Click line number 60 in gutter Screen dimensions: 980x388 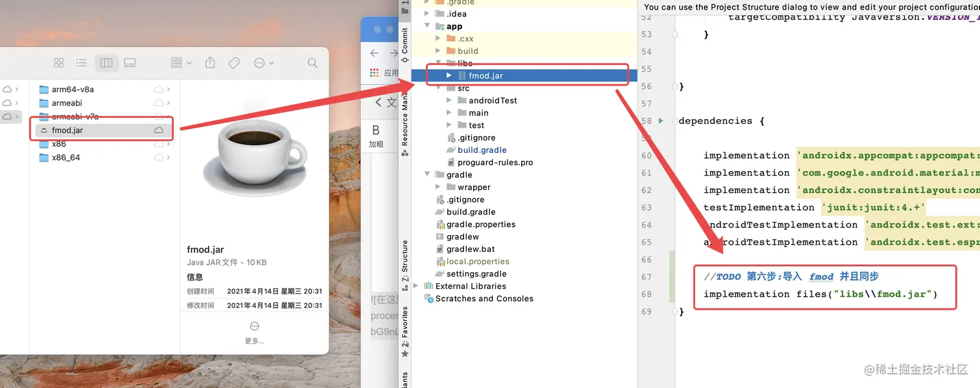point(646,155)
